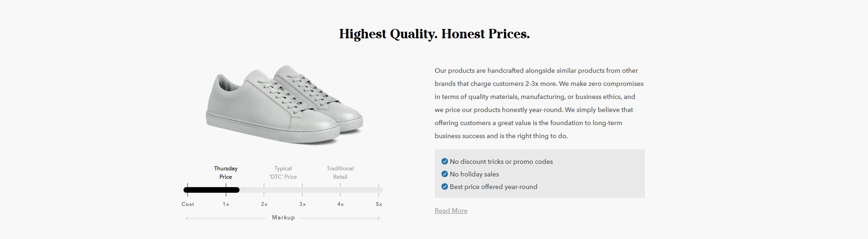Click the 5x marker at the scale end

pyautogui.click(x=379, y=204)
